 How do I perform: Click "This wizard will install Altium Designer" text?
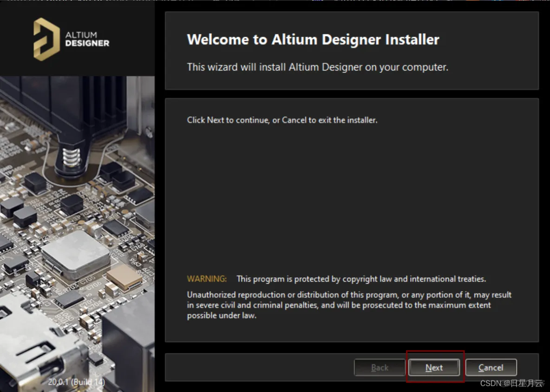coord(317,67)
